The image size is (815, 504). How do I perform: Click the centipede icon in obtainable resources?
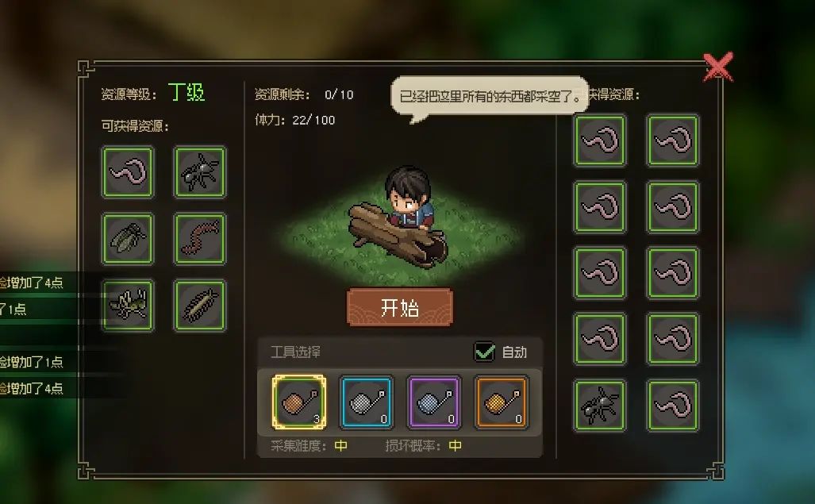[x=200, y=238]
